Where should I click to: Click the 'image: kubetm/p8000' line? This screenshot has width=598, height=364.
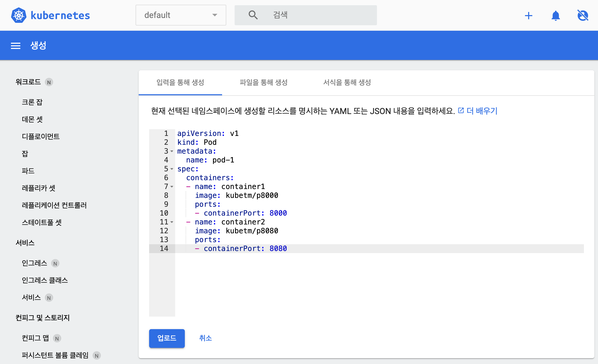pos(236,196)
